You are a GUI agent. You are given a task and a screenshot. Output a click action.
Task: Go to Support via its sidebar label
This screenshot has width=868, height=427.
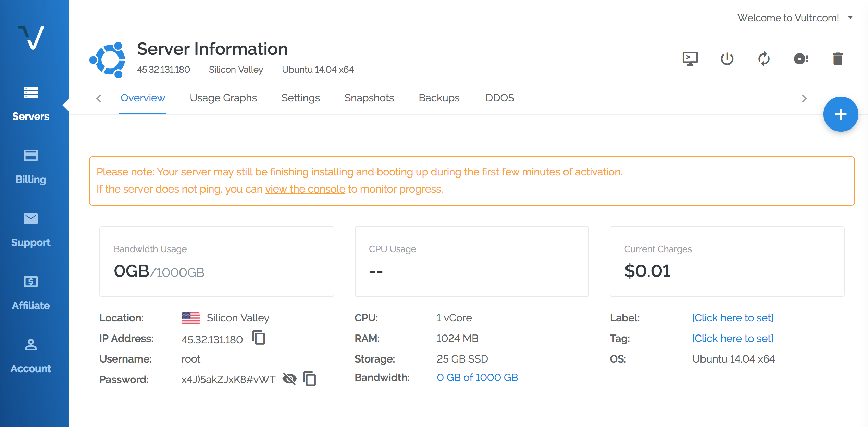click(31, 243)
